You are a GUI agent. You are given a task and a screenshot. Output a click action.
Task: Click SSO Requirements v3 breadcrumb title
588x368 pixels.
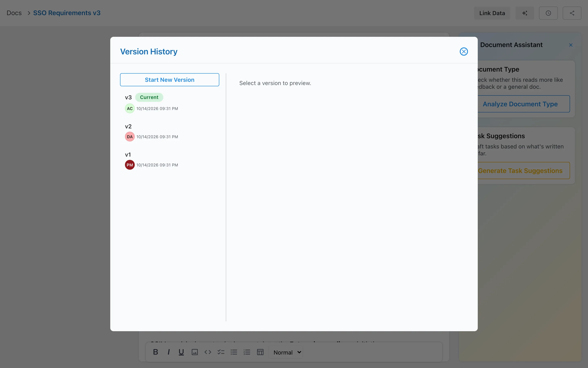67,13
